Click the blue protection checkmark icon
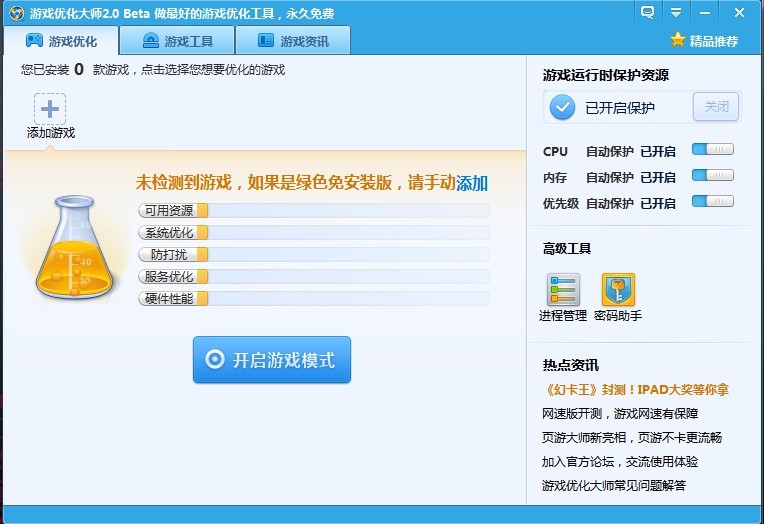 click(x=563, y=107)
